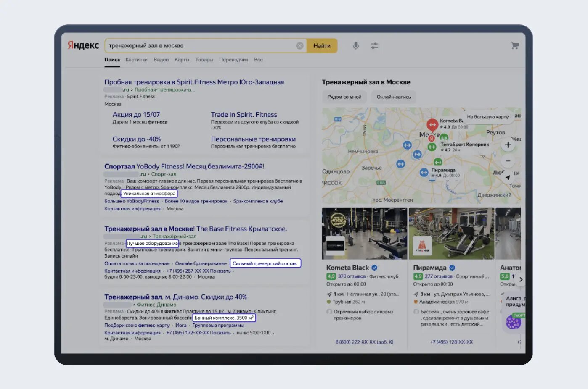
Task: Open Тренажерный зал м. Динамо title
Action: click(x=175, y=297)
